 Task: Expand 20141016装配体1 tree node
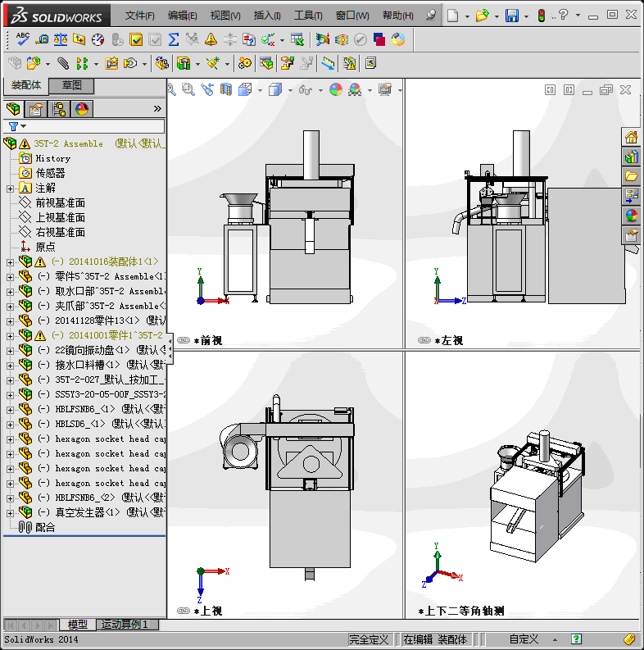[x=11, y=262]
